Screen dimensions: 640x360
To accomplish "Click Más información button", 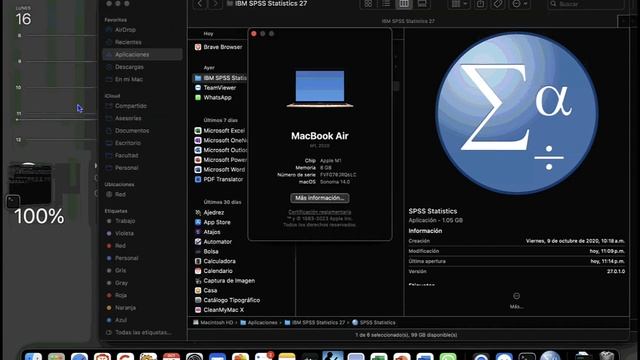I will [x=320, y=198].
